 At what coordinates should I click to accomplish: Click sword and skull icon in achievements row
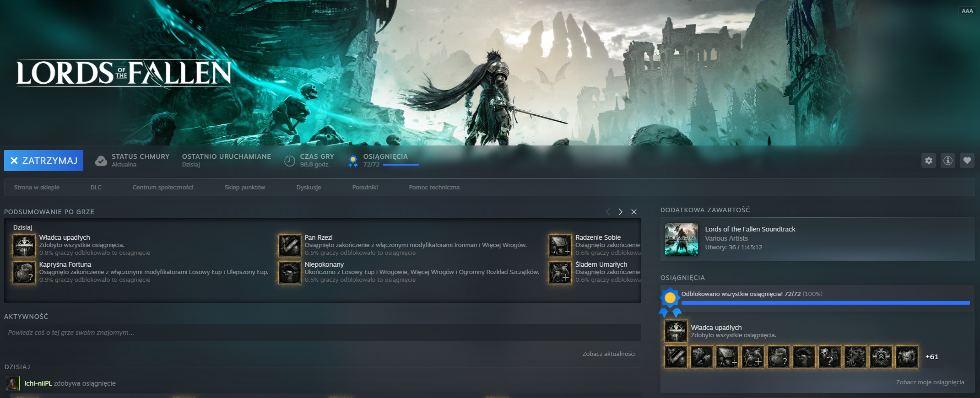tap(676, 357)
